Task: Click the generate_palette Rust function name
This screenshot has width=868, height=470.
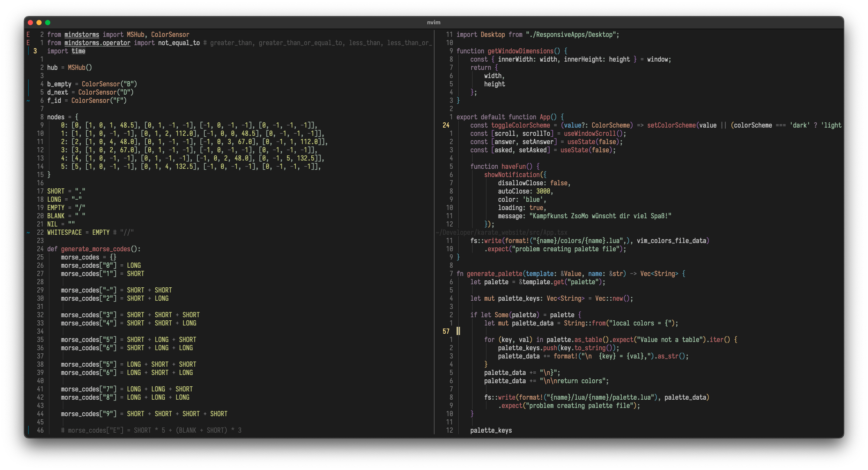Action: click(494, 274)
